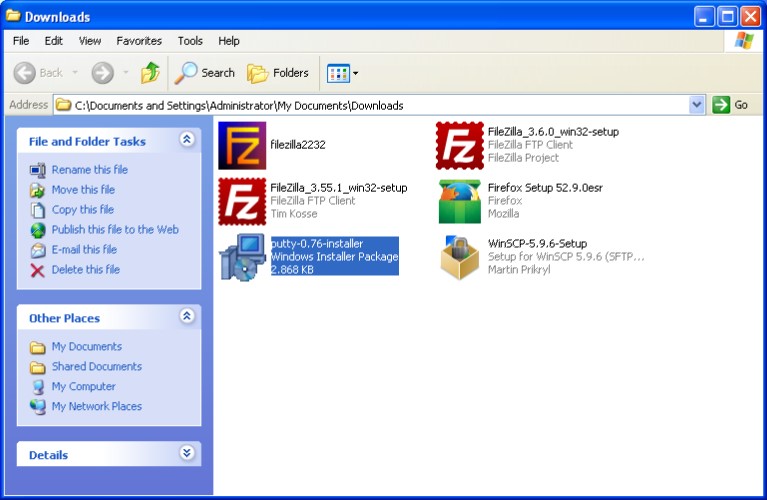Collapse the Other Places panel
767x500 pixels.
tap(186, 317)
